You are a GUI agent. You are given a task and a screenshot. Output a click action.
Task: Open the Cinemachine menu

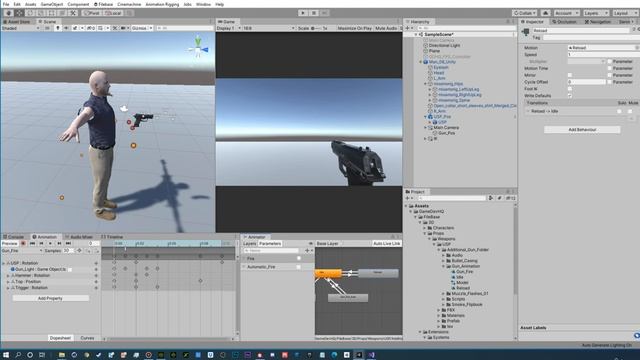click(129, 4)
